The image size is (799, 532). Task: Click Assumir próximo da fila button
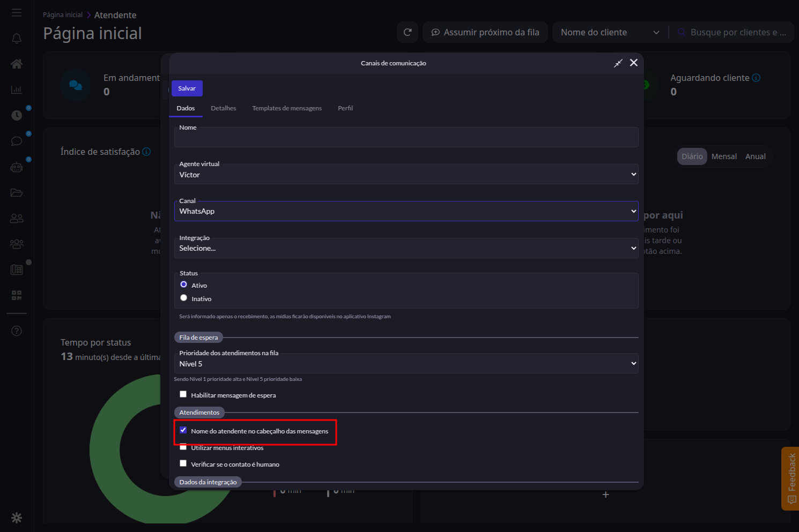point(485,32)
